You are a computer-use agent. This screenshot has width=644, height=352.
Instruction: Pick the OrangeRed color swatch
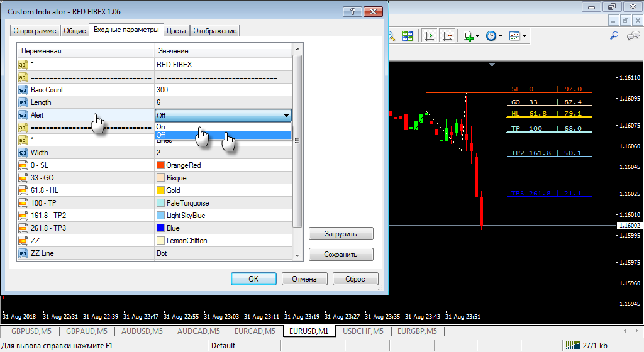(x=160, y=165)
